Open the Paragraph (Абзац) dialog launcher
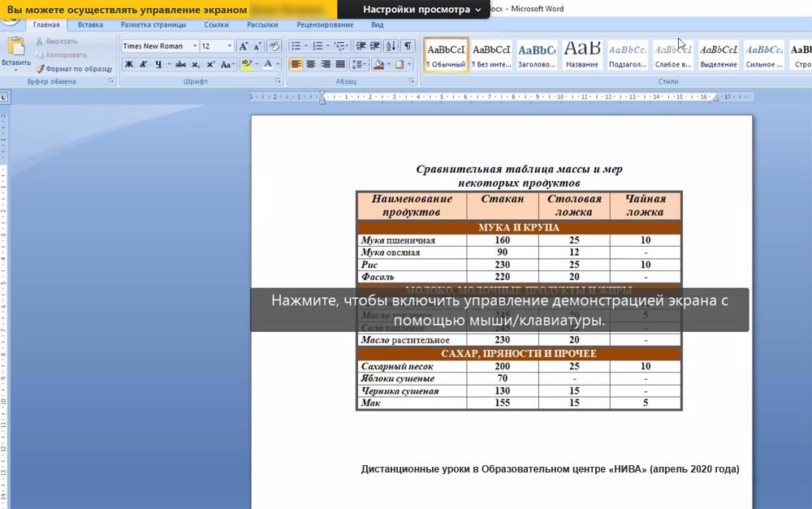 [412, 81]
